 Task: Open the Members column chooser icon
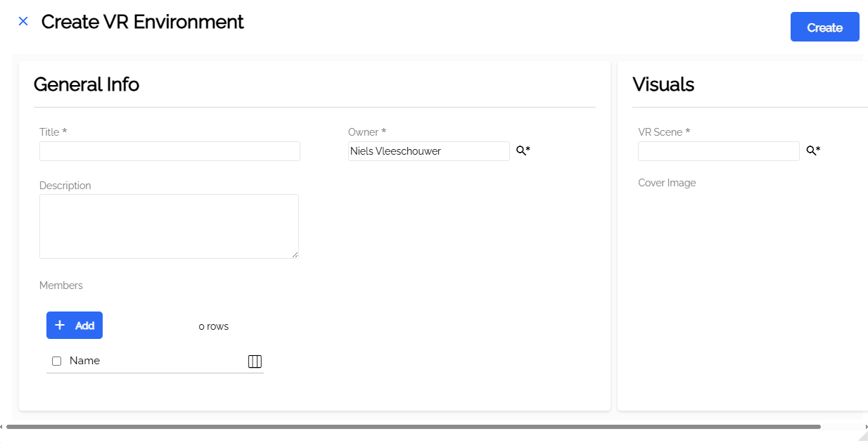255,361
